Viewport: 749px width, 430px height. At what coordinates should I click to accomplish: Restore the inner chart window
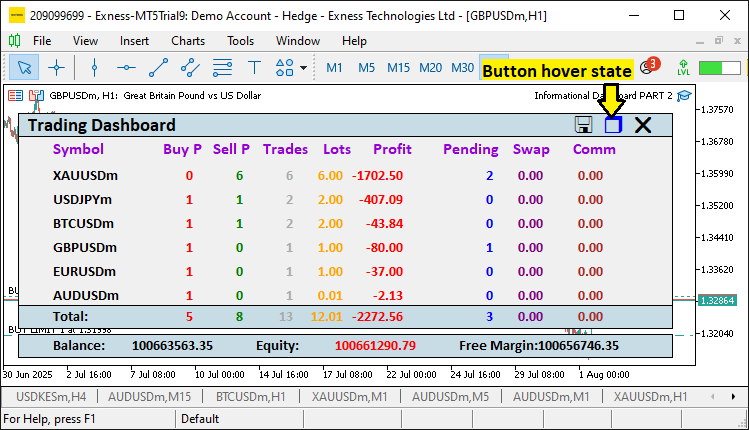coord(719,41)
